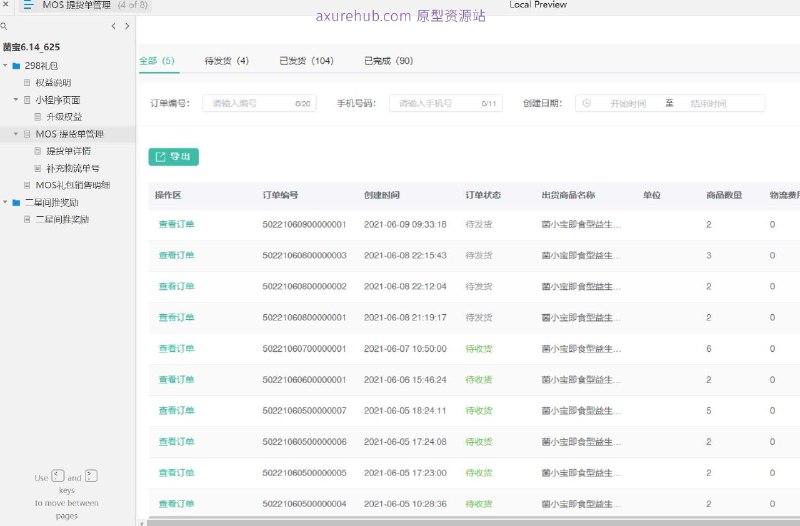Open the MOS礼包销售明细 page
Screen dimensions: 800x526
pyautogui.click(x=73, y=185)
